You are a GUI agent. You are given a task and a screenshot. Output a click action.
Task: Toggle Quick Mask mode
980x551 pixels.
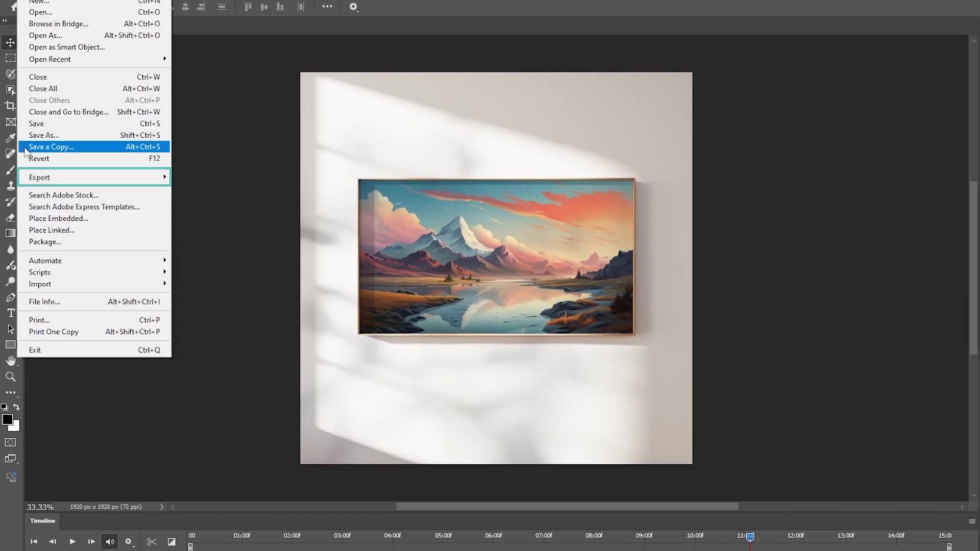(x=10, y=442)
